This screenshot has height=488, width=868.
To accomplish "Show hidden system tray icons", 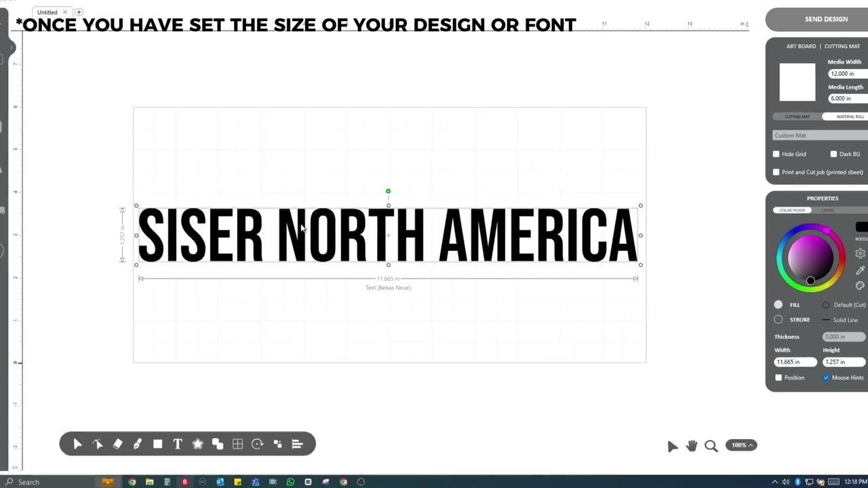I will (x=774, y=482).
